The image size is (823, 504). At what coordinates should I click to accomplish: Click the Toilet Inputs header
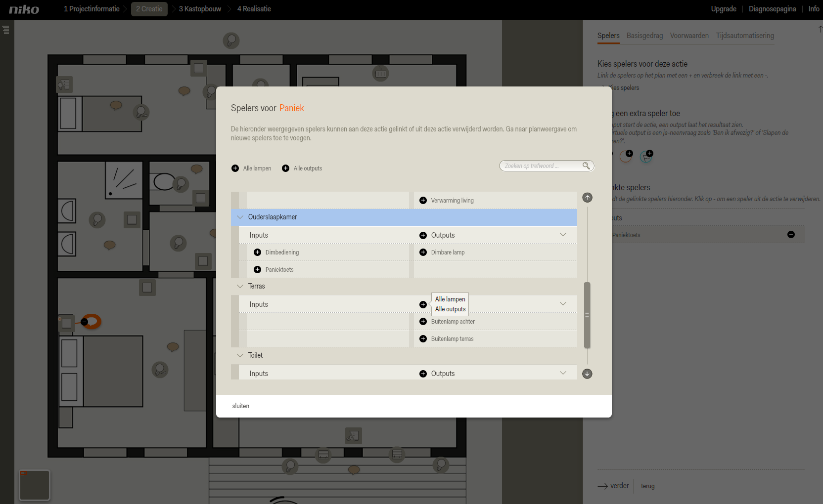pos(259,374)
